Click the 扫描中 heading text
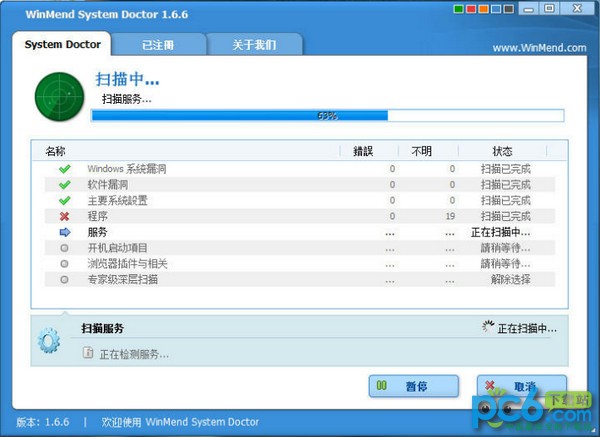The width and height of the screenshot is (600, 437). click(127, 80)
